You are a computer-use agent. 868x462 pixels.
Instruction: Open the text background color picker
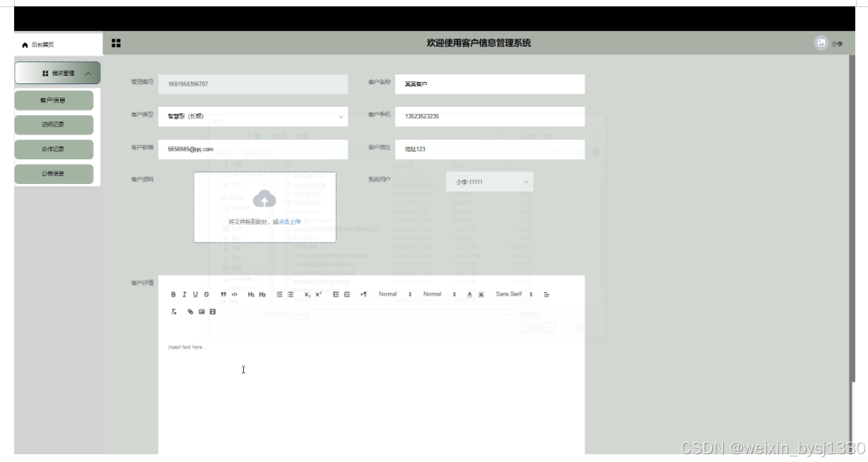[x=481, y=294]
